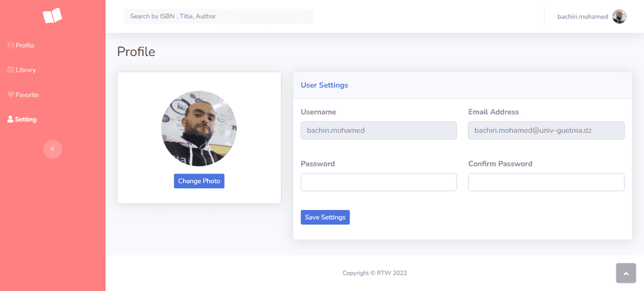Click the Setting user icon
Screen dimensions: 644x291
pyautogui.click(x=10, y=119)
